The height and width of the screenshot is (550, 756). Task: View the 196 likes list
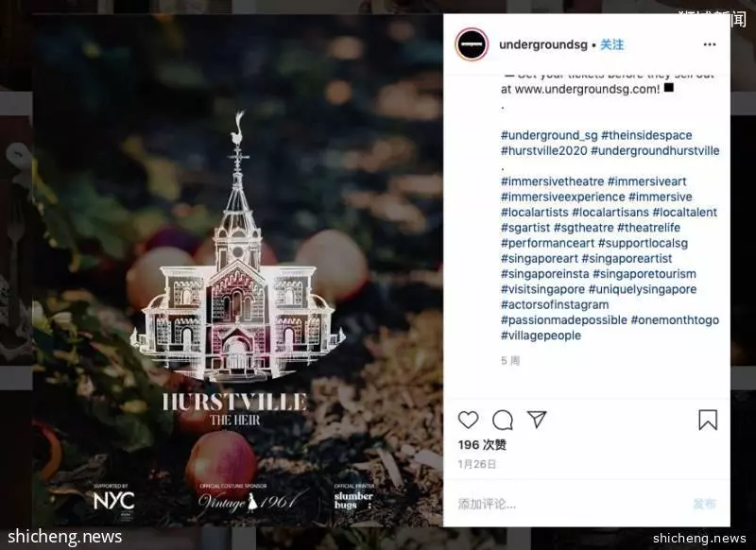(482, 445)
